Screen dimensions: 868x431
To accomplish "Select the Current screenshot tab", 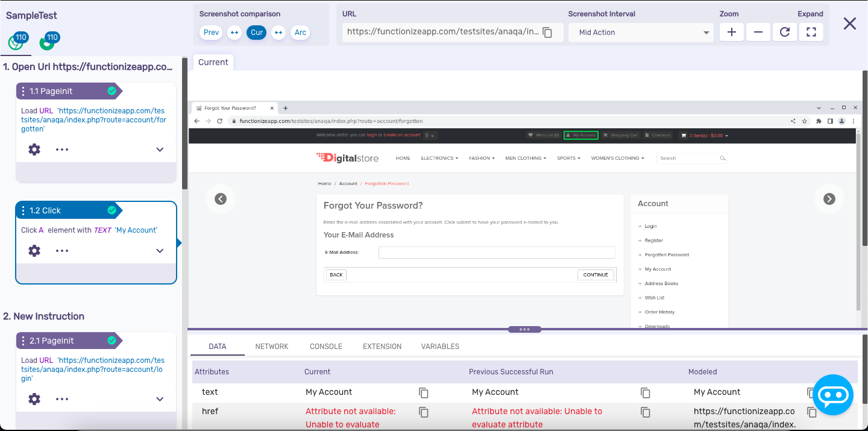I will pos(213,62).
